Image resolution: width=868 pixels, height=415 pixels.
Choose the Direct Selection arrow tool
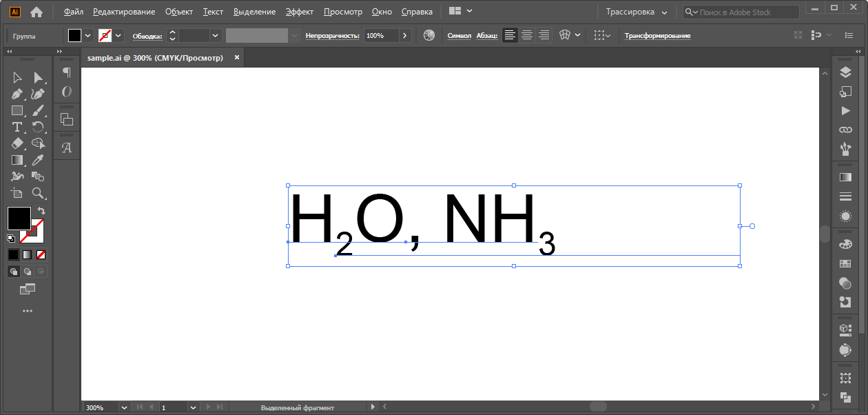coord(39,78)
